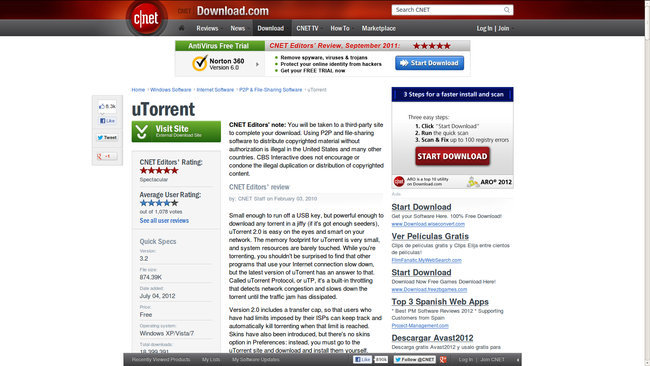Click the CNET Editors' red star rating
Image resolution: width=650 pixels, height=366 pixels.
(159, 170)
